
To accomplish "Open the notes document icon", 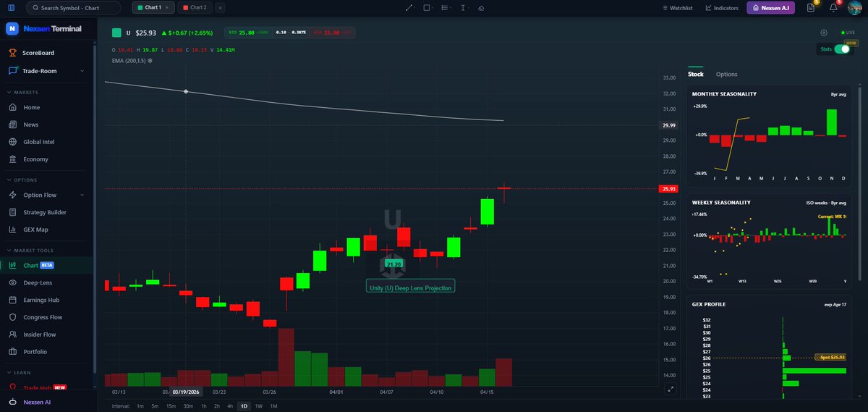I will [812, 8].
